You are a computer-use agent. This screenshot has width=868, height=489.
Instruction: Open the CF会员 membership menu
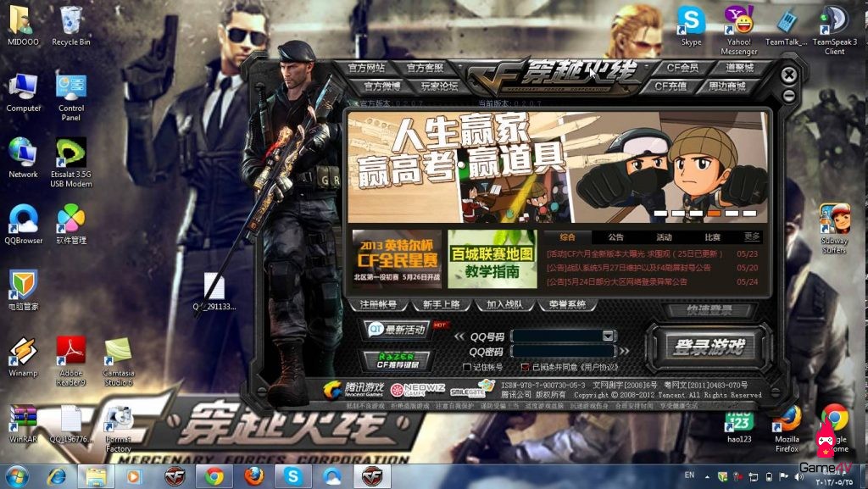(682, 68)
